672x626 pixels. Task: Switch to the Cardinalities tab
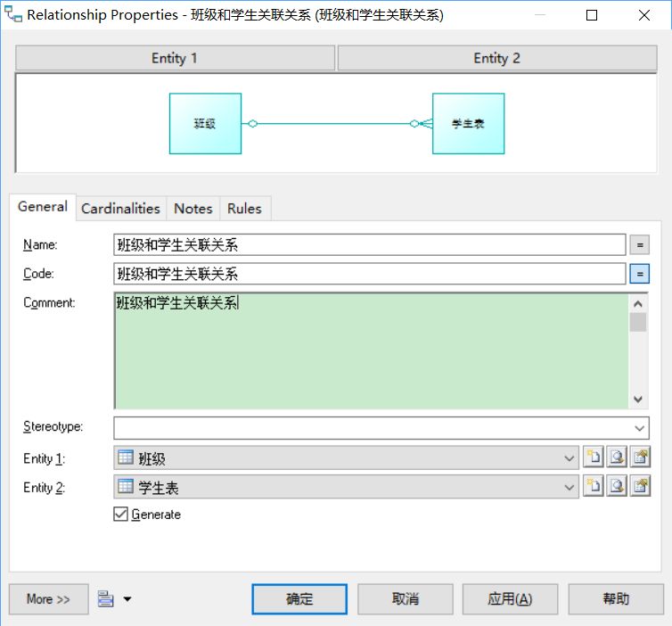pyautogui.click(x=120, y=209)
